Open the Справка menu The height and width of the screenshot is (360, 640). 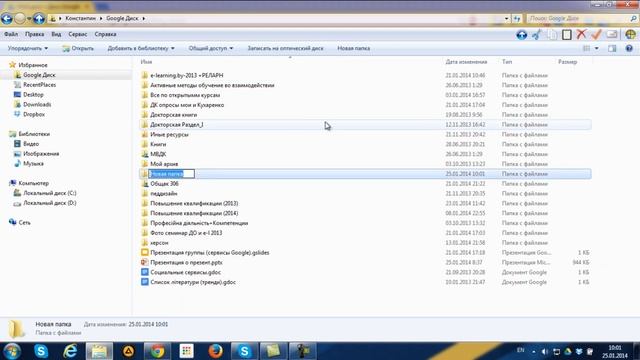[105, 34]
